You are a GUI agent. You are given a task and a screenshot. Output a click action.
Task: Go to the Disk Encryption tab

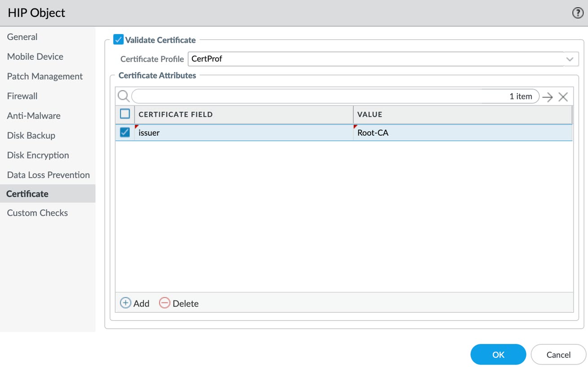click(x=38, y=155)
